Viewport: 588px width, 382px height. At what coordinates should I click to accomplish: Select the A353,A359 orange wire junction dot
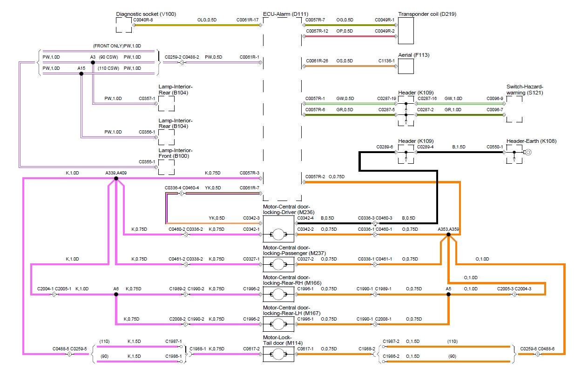tap(448, 235)
